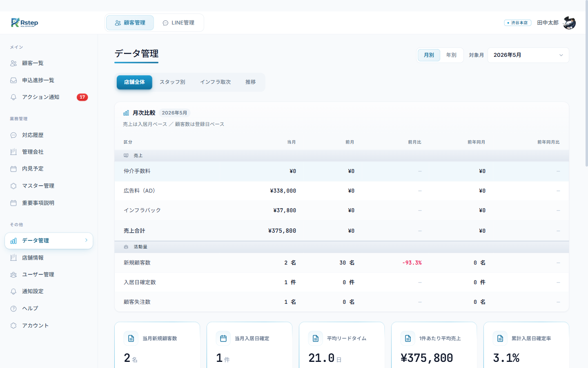Image resolution: width=588 pixels, height=368 pixels.
Task: Click the 当月入居日確定 card calendar icon
Action: point(223,339)
